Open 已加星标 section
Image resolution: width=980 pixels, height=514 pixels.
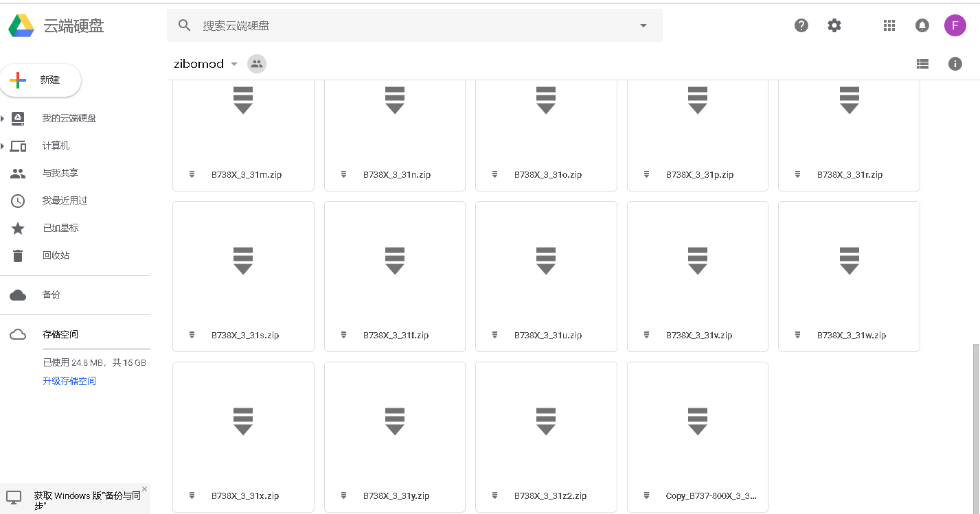coord(60,228)
